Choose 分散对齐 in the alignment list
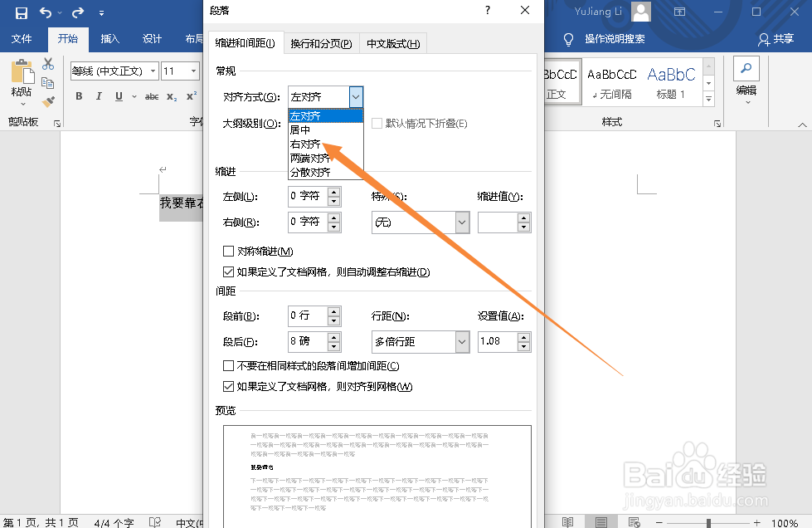Screen dimensions: 812x528 [326, 172]
